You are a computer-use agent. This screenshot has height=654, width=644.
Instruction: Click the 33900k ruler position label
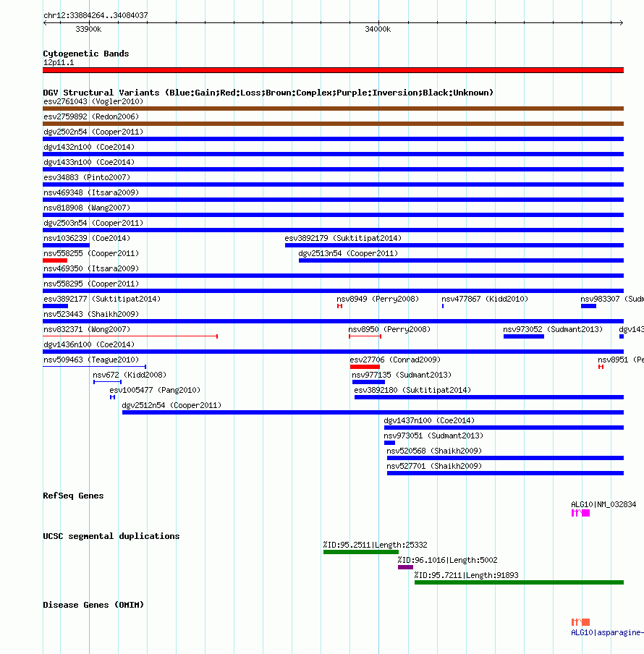point(88,29)
